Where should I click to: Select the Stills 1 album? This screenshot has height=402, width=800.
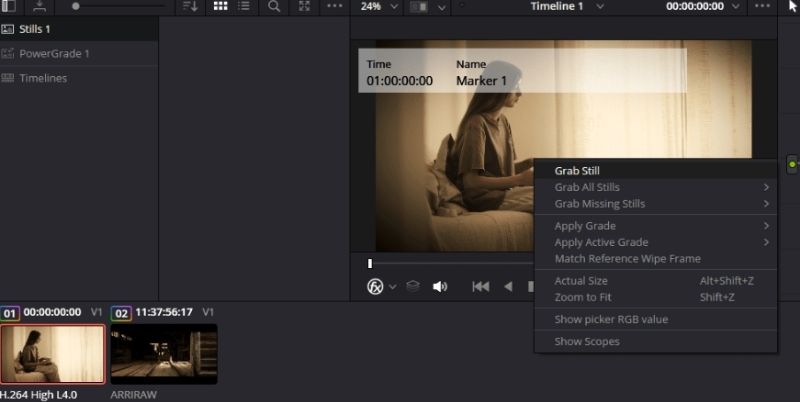pos(79,29)
